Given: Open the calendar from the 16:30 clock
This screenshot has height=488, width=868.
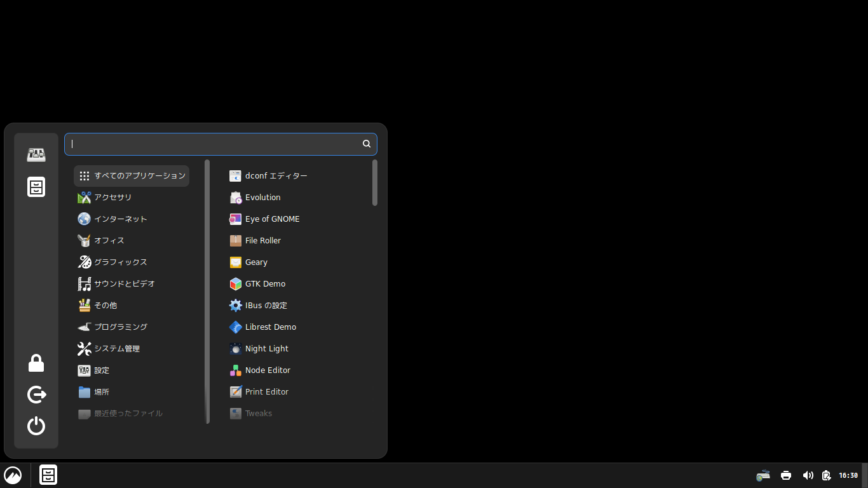Looking at the screenshot, I should pyautogui.click(x=848, y=475).
